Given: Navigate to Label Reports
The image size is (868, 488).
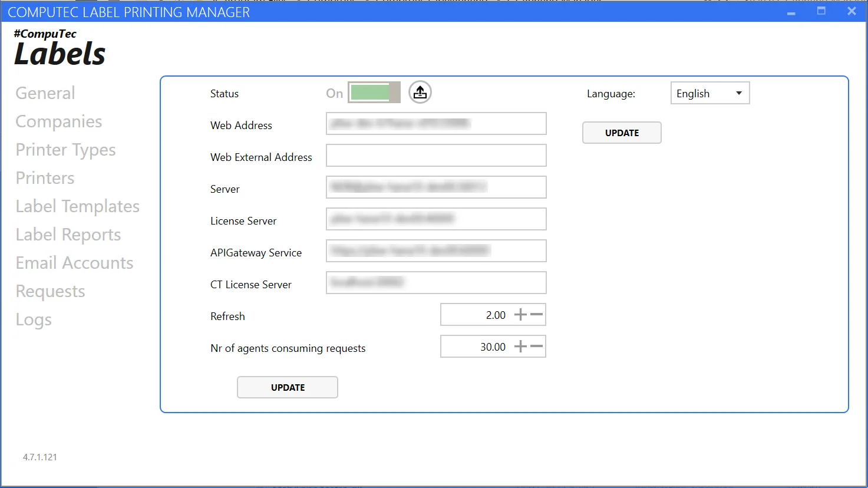Looking at the screenshot, I should (x=68, y=235).
